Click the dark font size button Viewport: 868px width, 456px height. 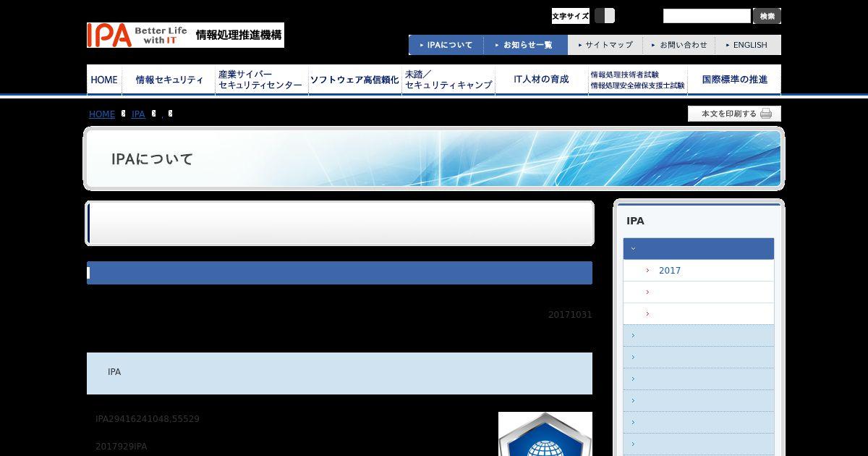point(599,16)
